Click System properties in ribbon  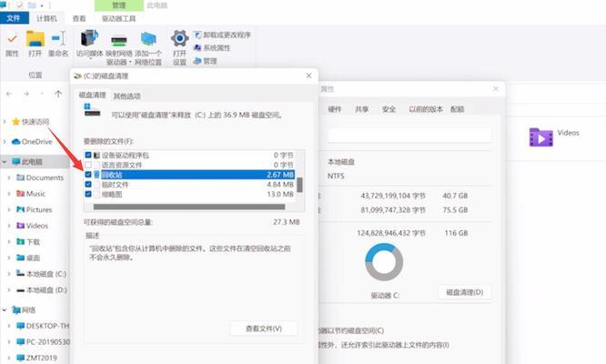click(212, 47)
